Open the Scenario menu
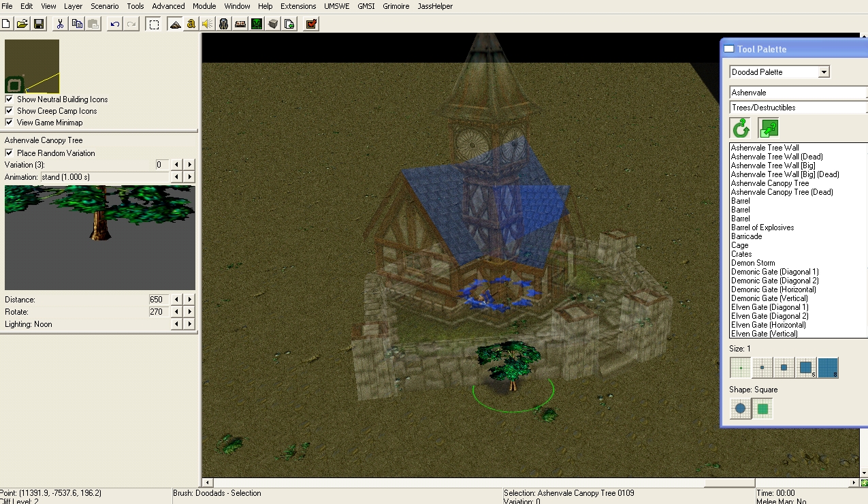Screen dimensions: 868x504 [x=105, y=6]
